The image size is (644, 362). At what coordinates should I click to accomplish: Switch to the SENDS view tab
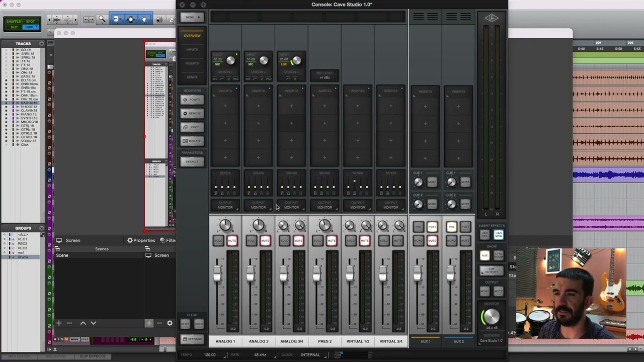[x=192, y=77]
